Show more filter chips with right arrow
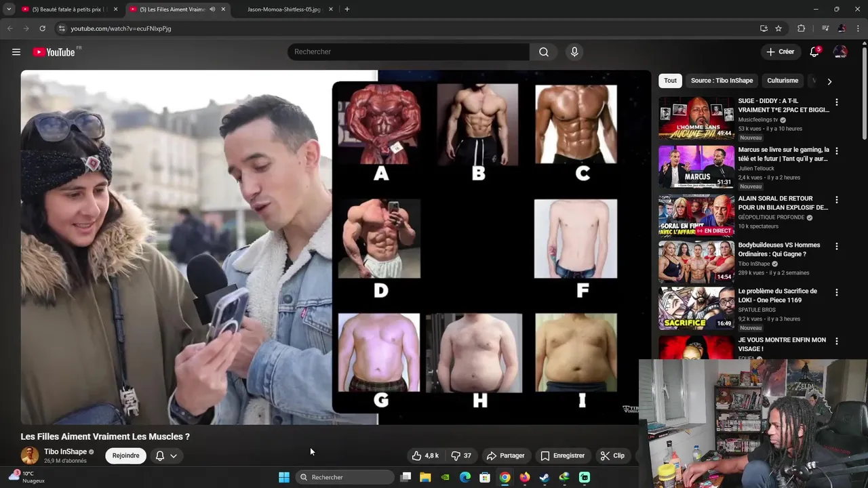The image size is (868, 488). click(x=829, y=81)
